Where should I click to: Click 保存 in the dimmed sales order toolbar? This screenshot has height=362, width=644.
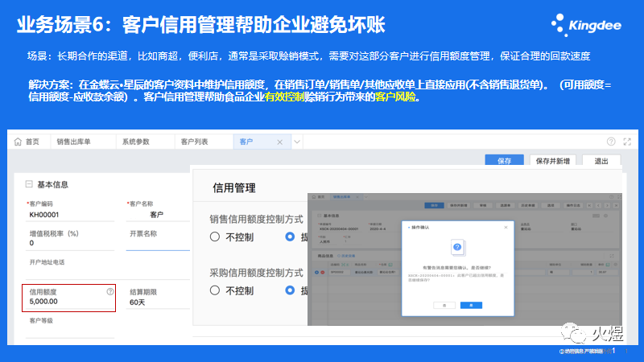coord(434,205)
